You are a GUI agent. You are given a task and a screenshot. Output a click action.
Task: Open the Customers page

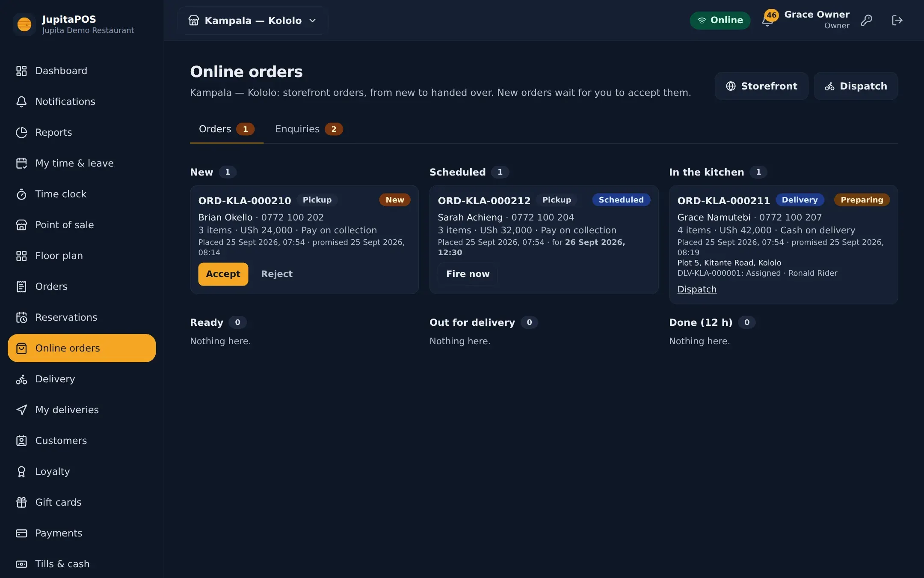(82, 441)
